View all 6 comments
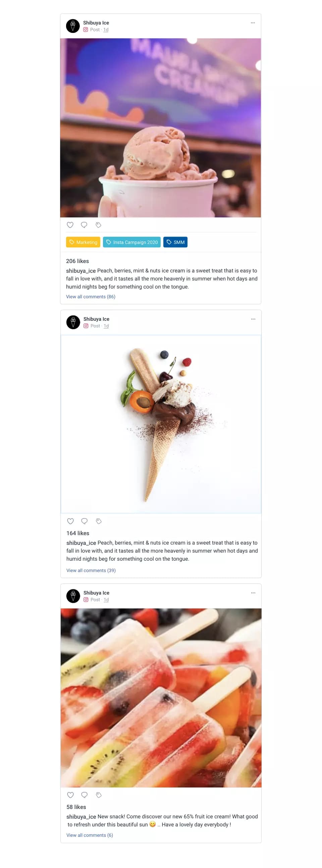Image resolution: width=322 pixels, height=868 pixels. pyautogui.click(x=90, y=835)
